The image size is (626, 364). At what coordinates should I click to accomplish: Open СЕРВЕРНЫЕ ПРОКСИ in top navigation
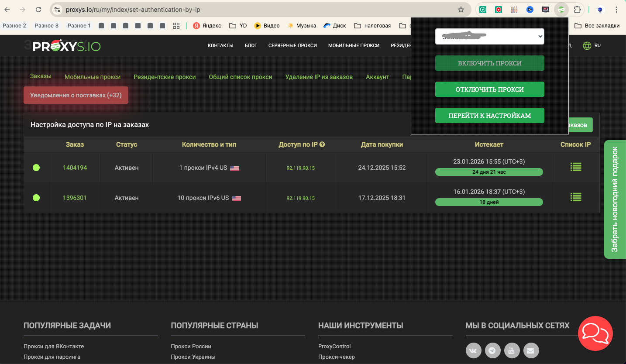[x=292, y=45]
